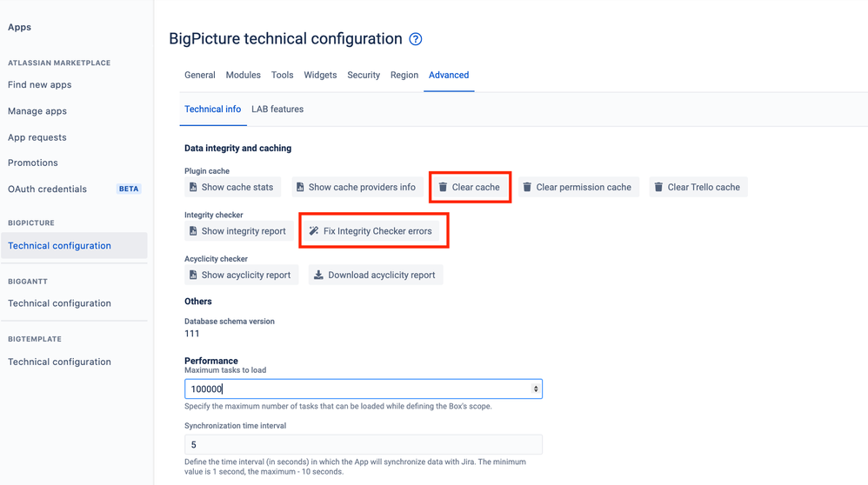This screenshot has width=868, height=485.
Task: Click the Plugin cache label
Action: 207,171
